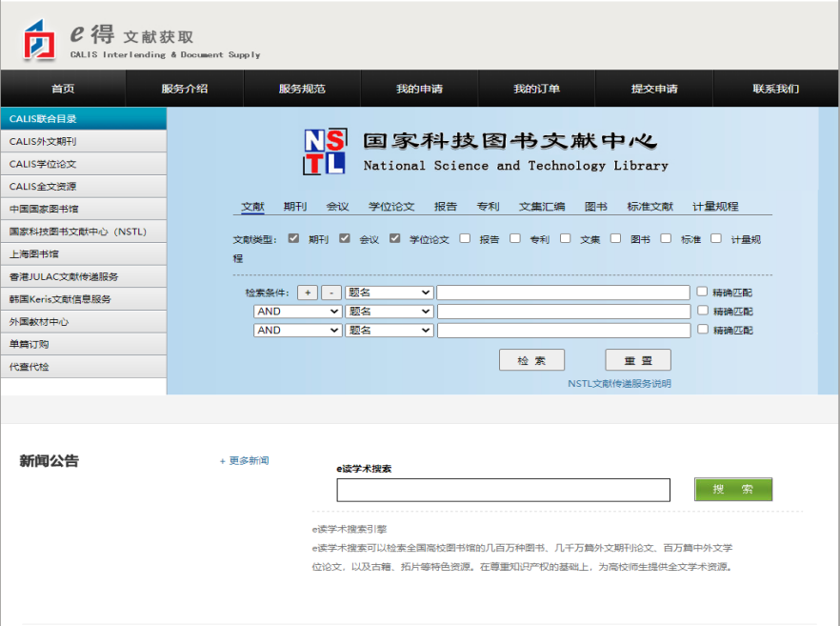Click the 检索 search button
The height and width of the screenshot is (626, 840).
click(531, 360)
